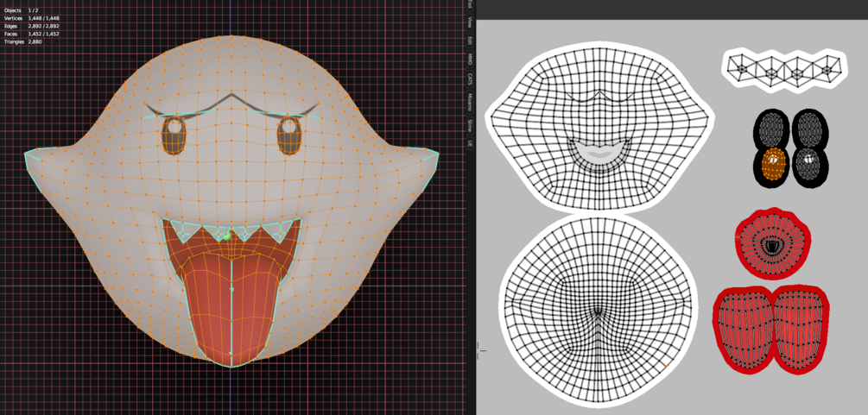
Task: Click the Triangles 2,880 statistic
Action: pos(23,41)
